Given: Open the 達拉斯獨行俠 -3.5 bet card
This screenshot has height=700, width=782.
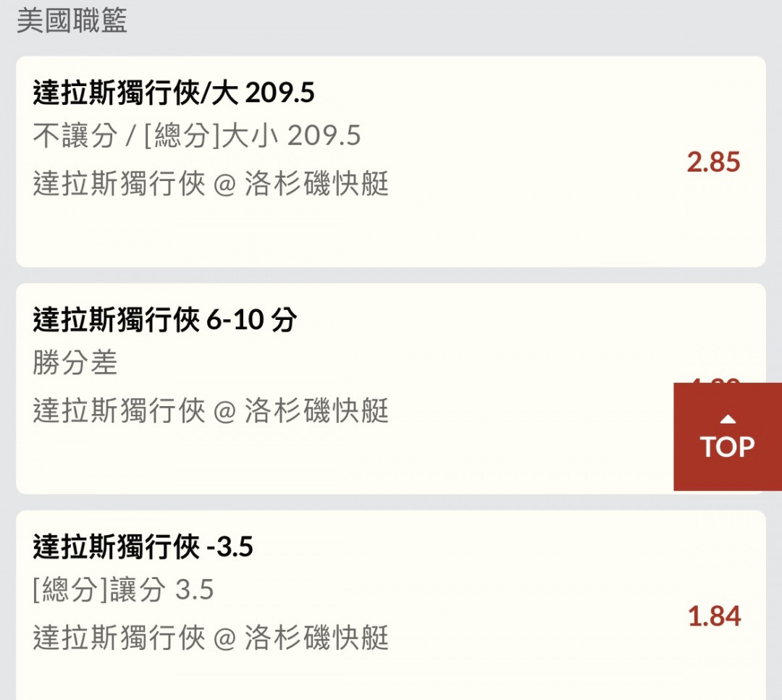Looking at the screenshot, I should coord(391,605).
